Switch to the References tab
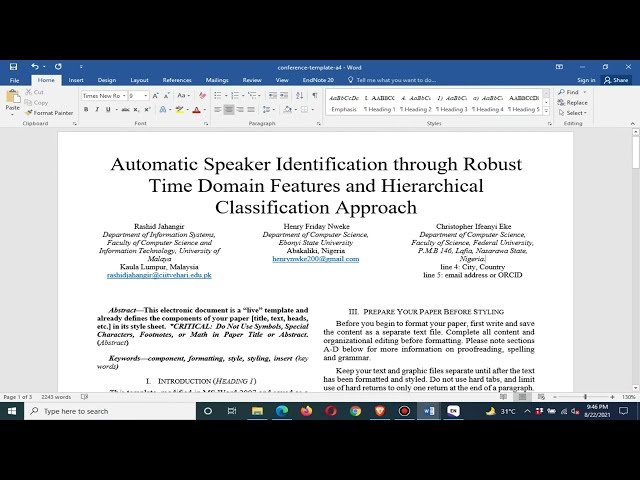Image resolution: width=640 pixels, height=480 pixels. coord(177,80)
